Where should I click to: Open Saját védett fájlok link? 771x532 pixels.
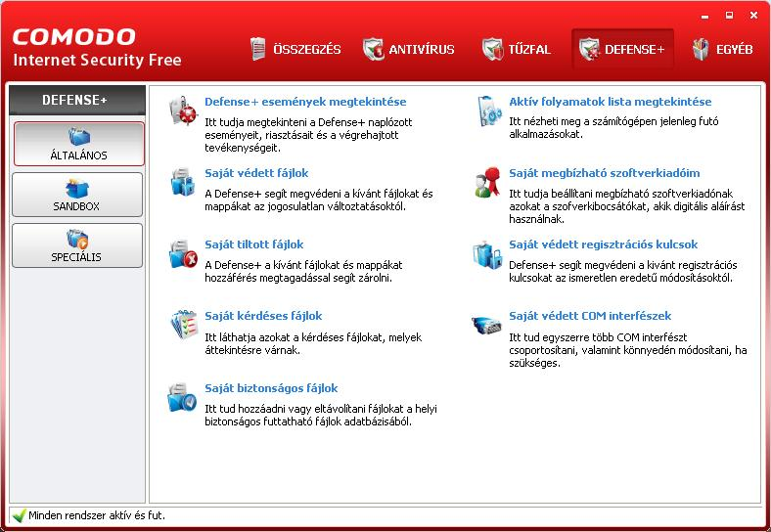tap(256, 173)
